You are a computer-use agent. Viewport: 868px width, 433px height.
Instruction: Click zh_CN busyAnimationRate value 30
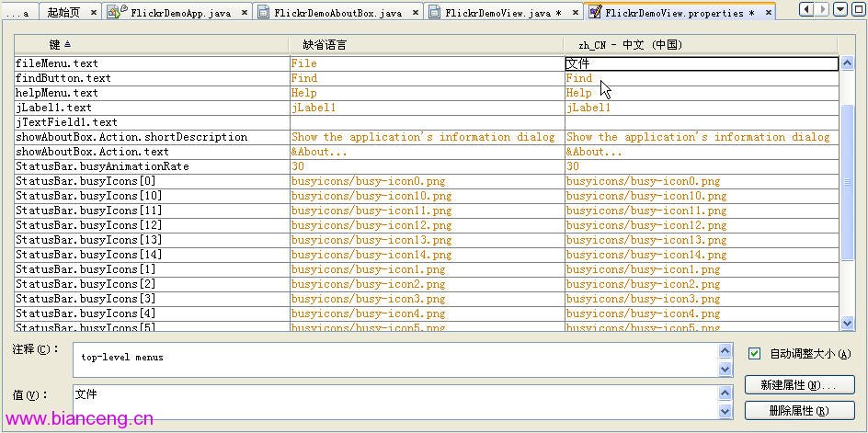701,166
